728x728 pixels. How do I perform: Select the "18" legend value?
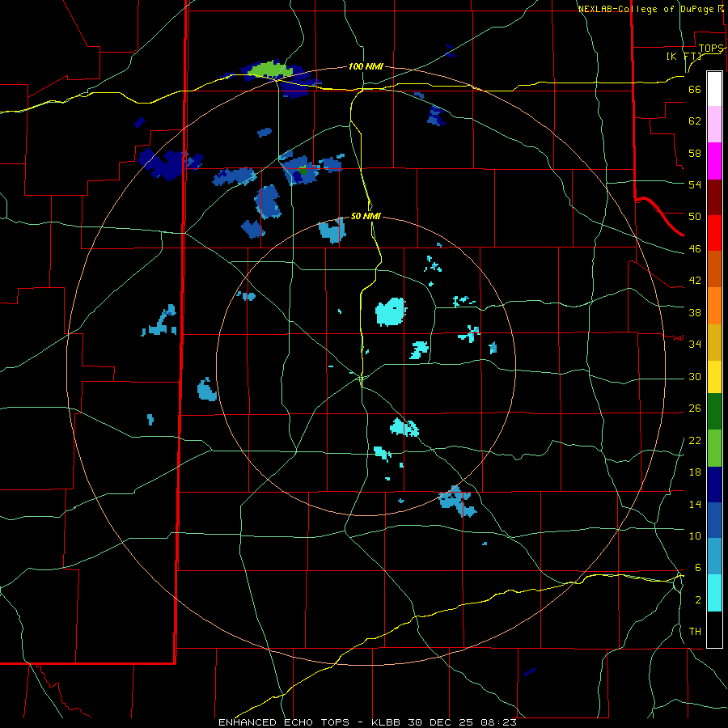click(695, 472)
